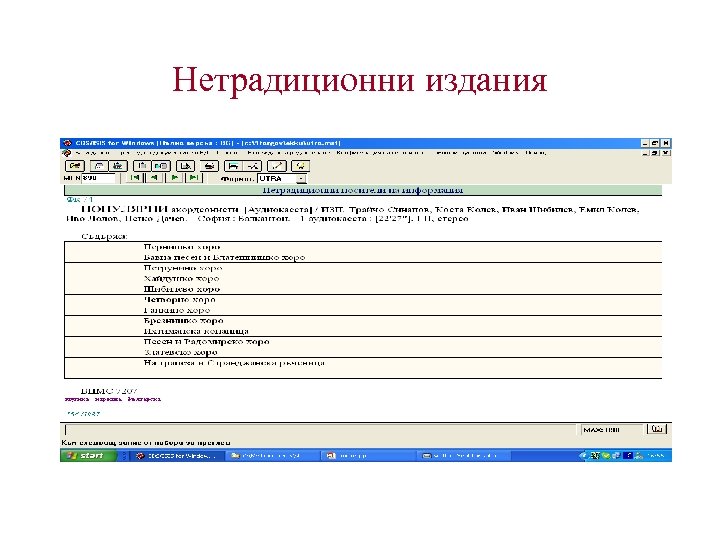Click the pencil edit toolbar icon
This screenshot has width=720, height=540.
coord(276,166)
